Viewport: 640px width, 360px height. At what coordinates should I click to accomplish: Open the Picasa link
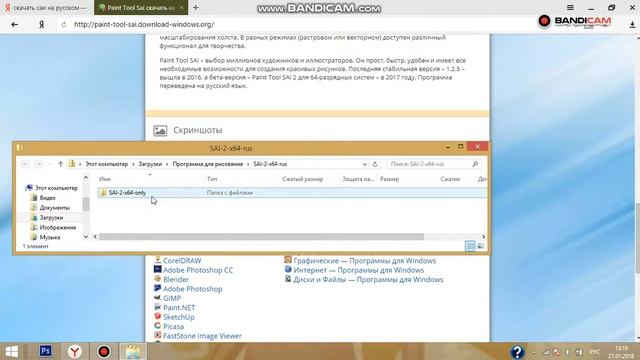tap(173, 327)
